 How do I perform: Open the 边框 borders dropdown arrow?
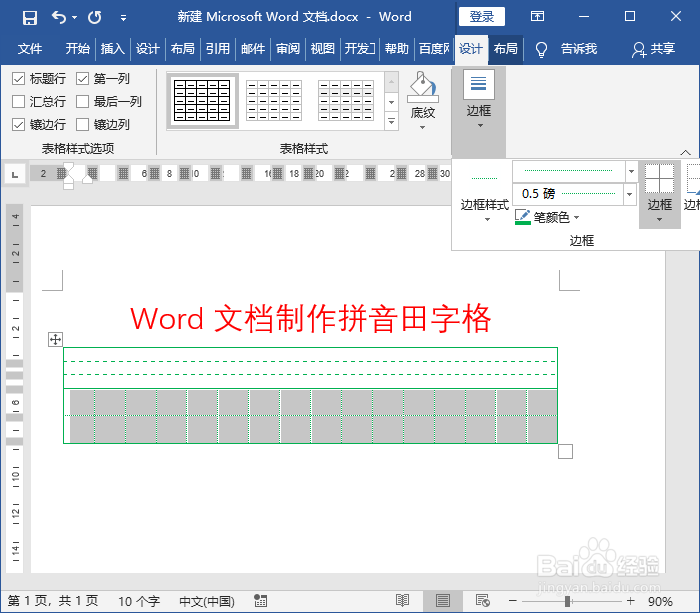659,219
